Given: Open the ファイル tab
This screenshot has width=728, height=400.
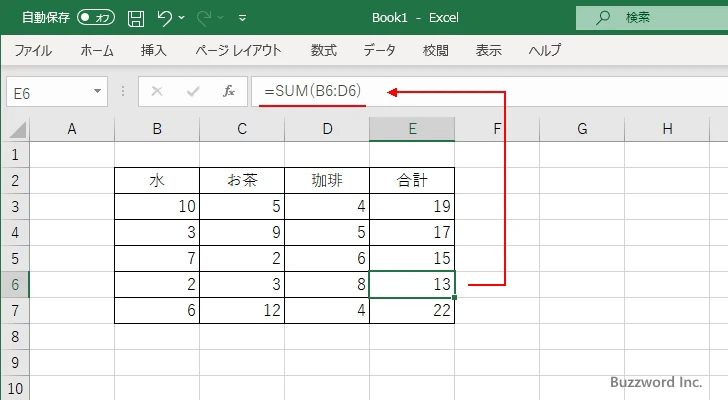Looking at the screenshot, I should coord(33,50).
